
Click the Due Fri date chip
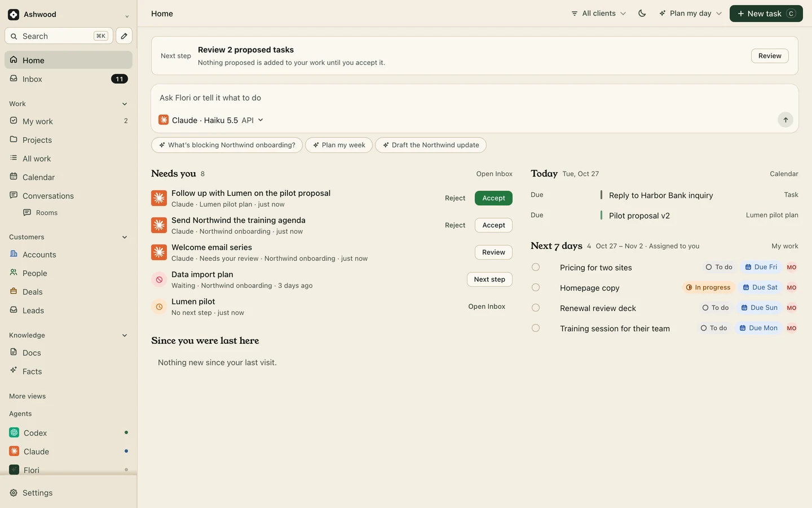(761, 267)
